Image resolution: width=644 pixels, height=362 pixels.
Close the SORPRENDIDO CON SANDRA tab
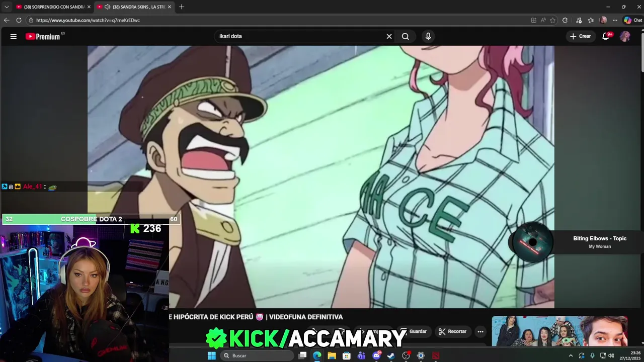[89, 7]
